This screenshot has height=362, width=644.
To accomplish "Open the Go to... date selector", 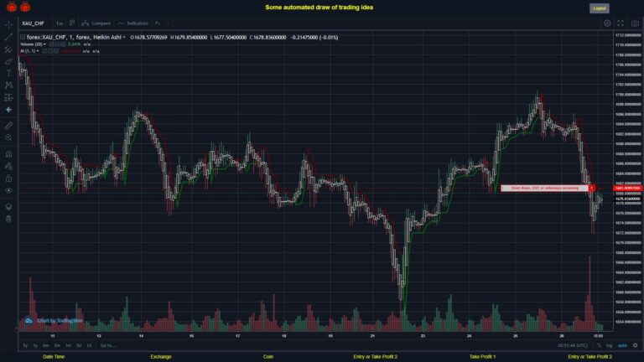I will (108, 345).
